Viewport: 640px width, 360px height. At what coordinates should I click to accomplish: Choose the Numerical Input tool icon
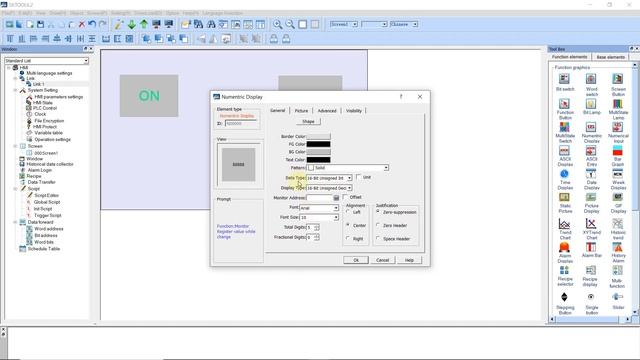click(x=618, y=127)
